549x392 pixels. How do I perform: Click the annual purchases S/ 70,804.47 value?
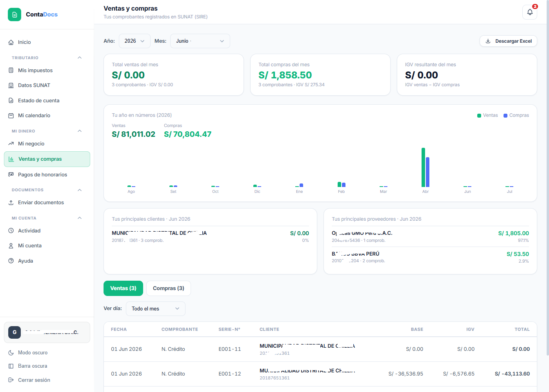[188, 134]
